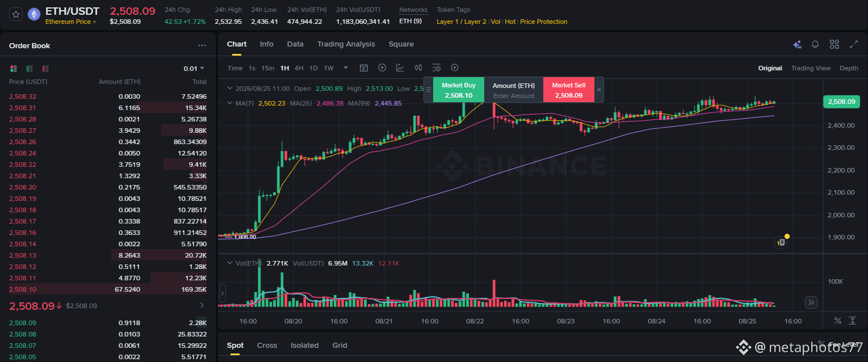Image resolution: width=868 pixels, height=362 pixels.
Task: Collapse the Vol(ETH) legend chevron
Action: click(x=229, y=263)
